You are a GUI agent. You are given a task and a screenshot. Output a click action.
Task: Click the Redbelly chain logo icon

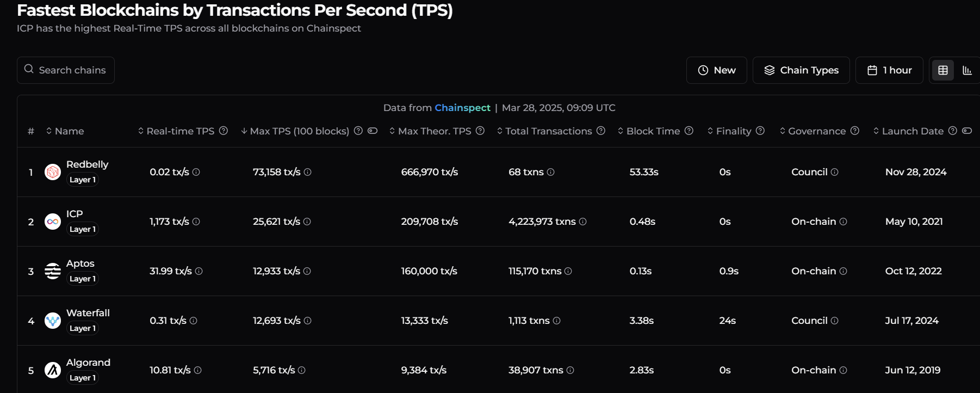[x=53, y=173]
